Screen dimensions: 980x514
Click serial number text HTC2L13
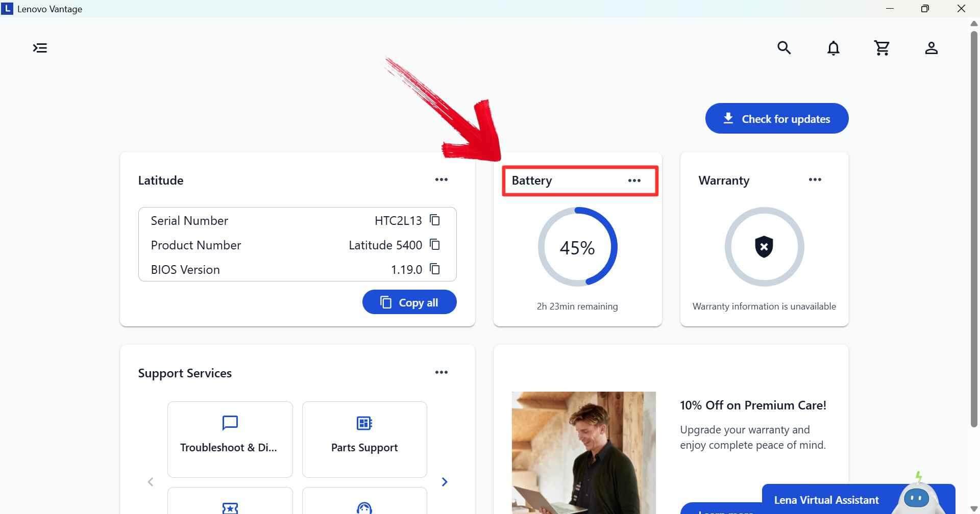pyautogui.click(x=398, y=221)
